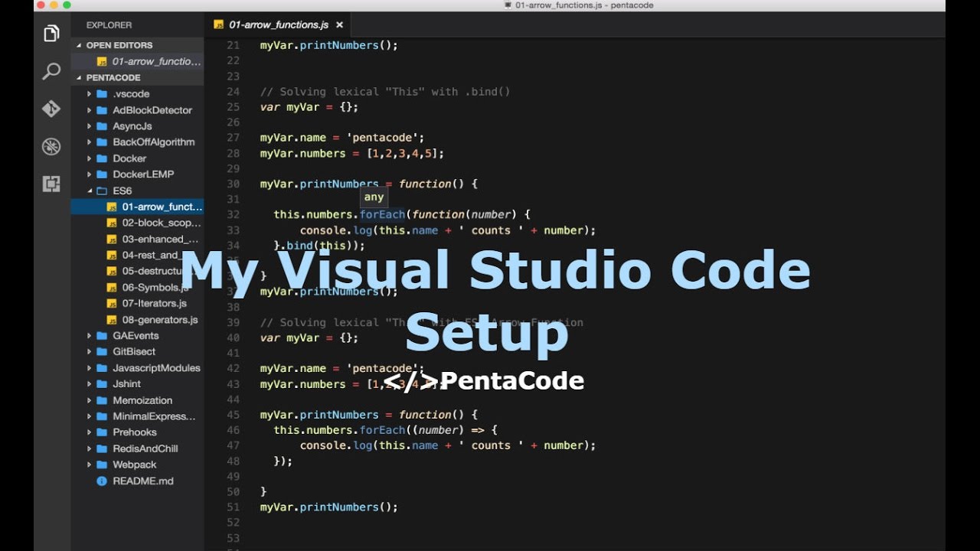Screen dimensions: 980x551
Task: Open the Search view in activity bar
Action: 51,71
